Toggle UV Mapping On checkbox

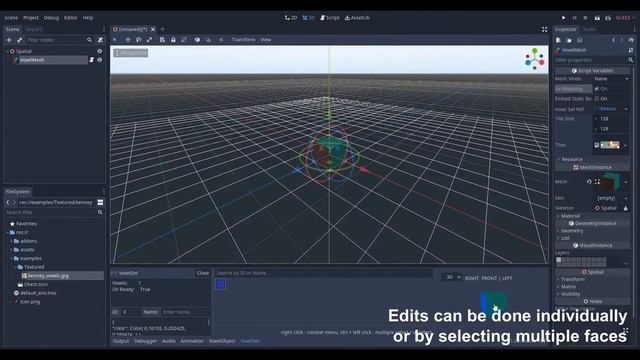(597, 89)
